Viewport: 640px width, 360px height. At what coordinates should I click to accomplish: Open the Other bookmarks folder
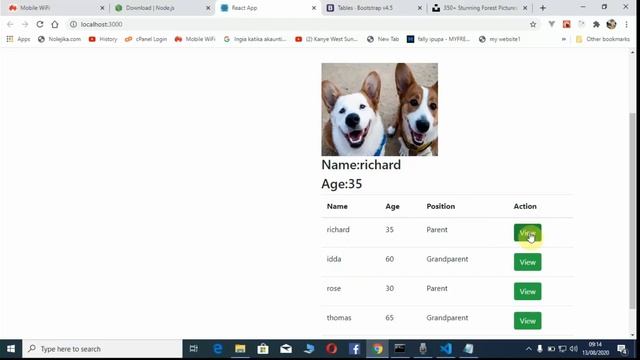(x=603, y=39)
